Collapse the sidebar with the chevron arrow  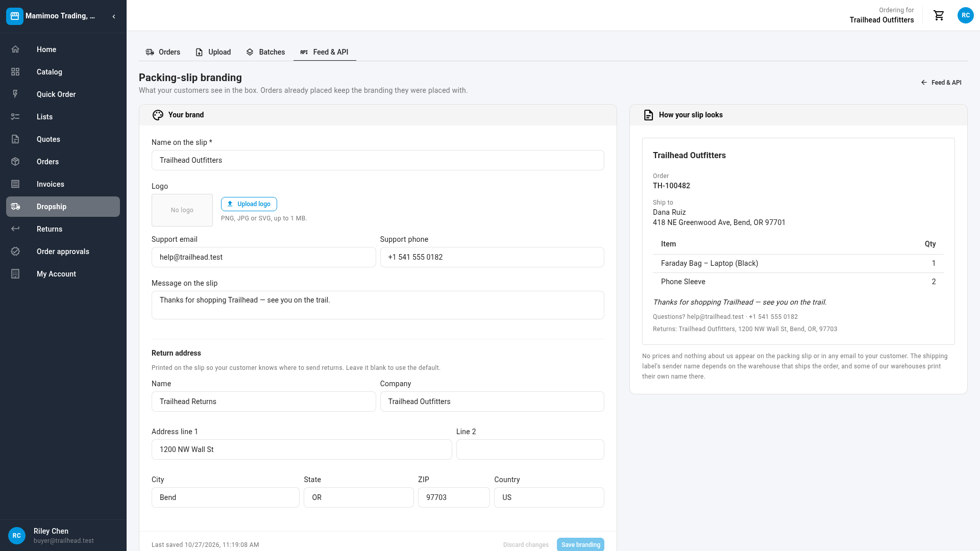[x=114, y=16]
